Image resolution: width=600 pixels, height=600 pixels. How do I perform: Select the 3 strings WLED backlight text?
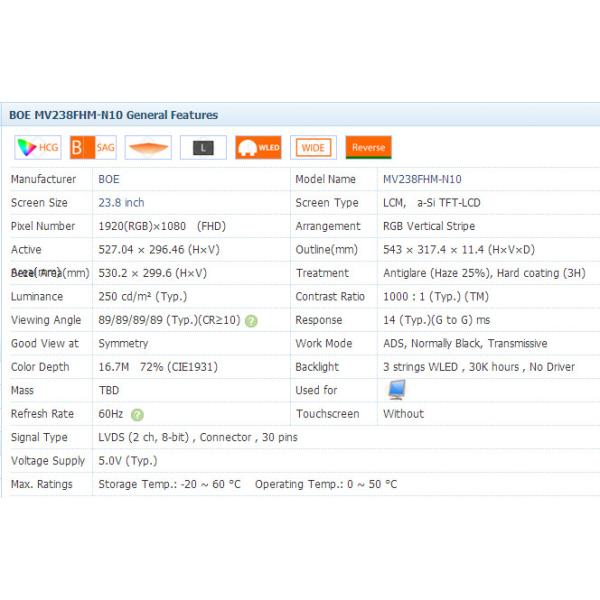pyautogui.click(x=478, y=367)
